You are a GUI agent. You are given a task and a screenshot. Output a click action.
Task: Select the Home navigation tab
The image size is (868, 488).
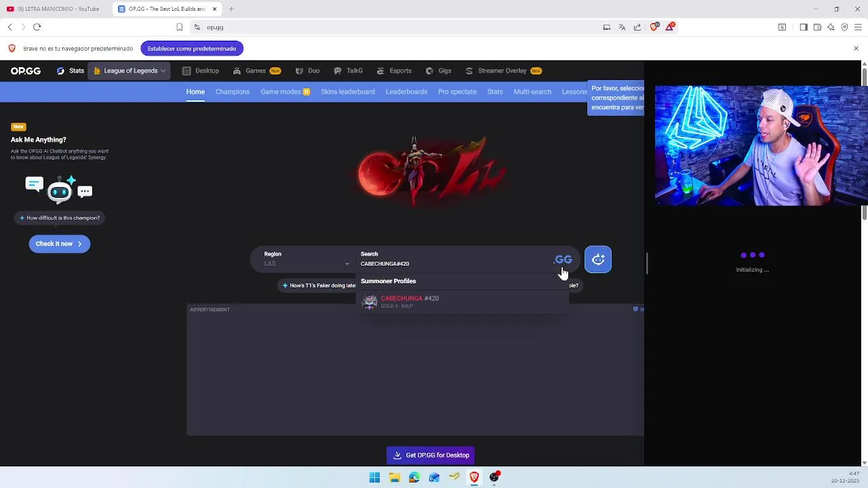point(195,91)
